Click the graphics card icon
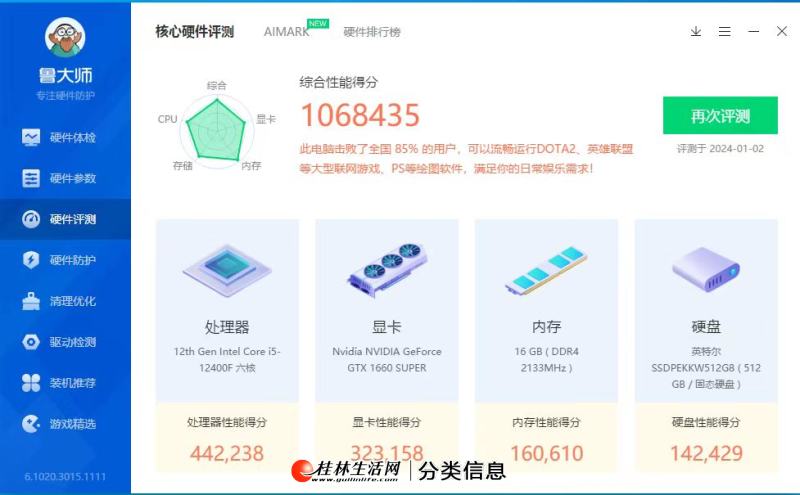 coord(387,269)
